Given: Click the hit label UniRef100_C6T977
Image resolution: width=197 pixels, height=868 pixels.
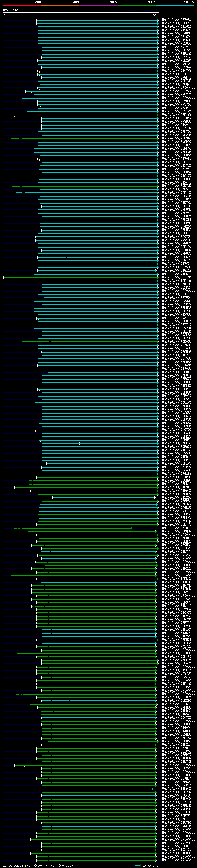Looking at the screenshot, I should coord(177,91).
